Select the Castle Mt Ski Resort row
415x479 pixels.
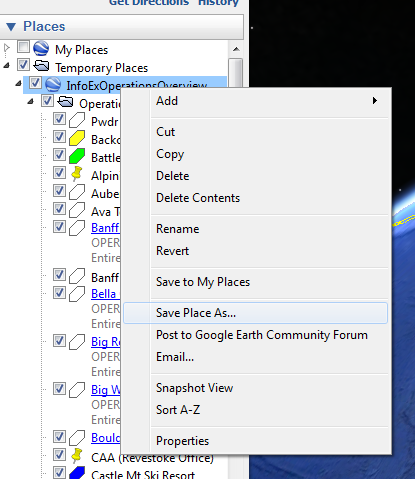[143, 474]
